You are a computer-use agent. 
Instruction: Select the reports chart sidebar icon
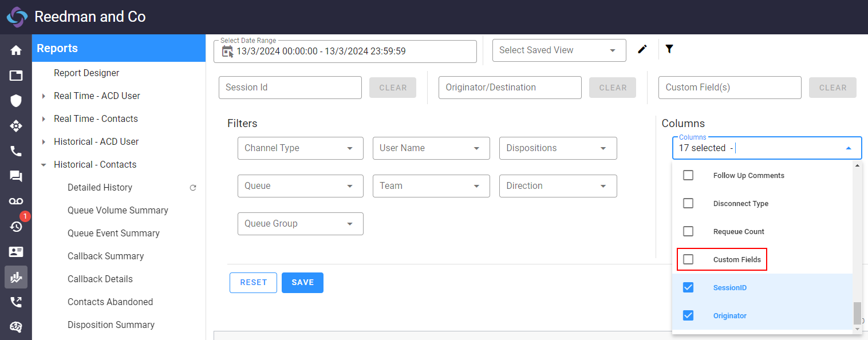[16, 277]
